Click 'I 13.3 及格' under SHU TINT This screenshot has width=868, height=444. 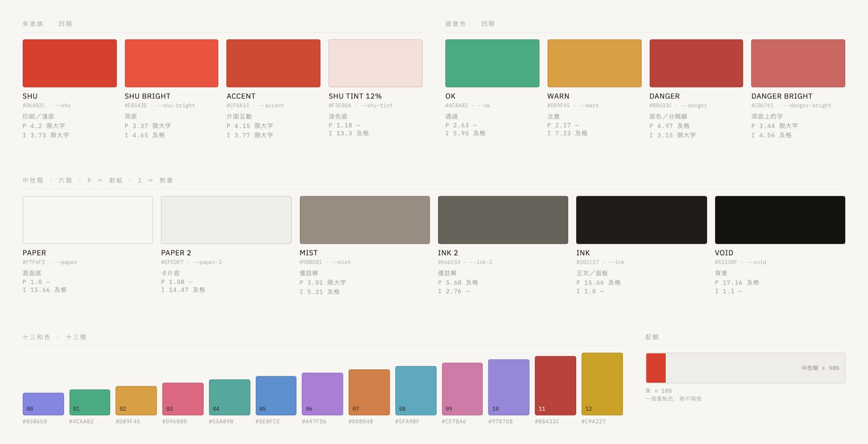[349, 133]
